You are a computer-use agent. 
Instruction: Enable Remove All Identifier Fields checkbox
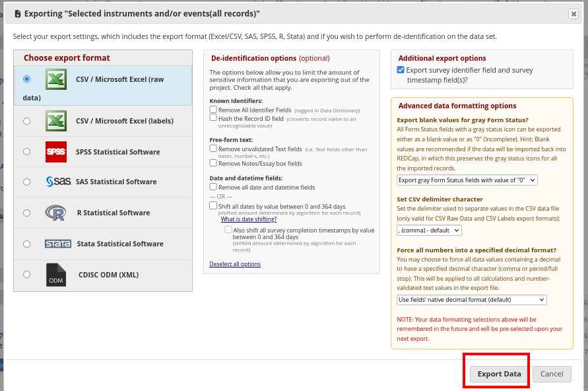point(213,110)
